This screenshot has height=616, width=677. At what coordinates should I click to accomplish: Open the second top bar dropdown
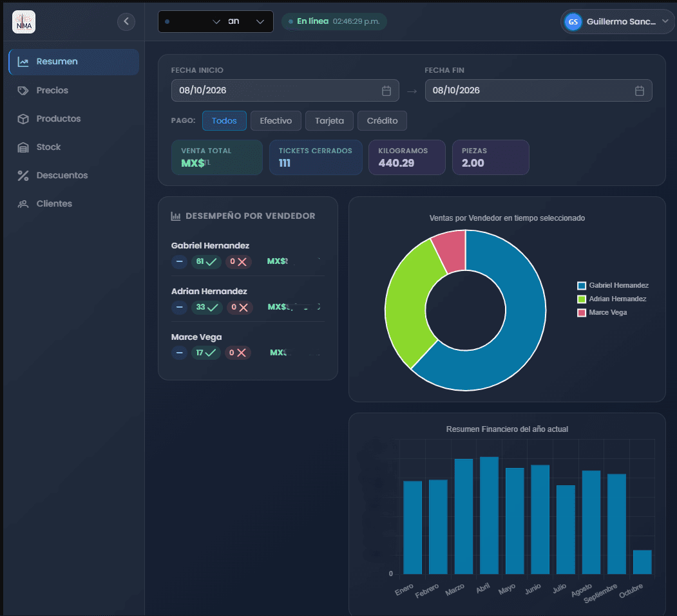pos(247,22)
